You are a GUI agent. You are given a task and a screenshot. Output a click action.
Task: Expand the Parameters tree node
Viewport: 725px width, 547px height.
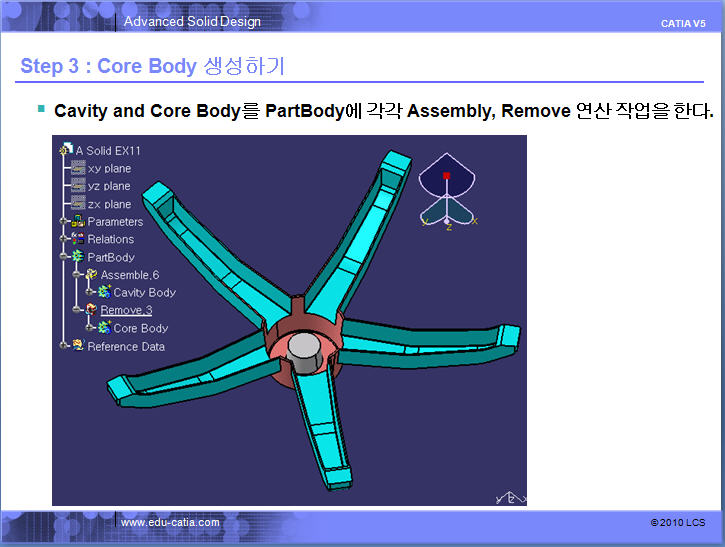click(x=64, y=222)
